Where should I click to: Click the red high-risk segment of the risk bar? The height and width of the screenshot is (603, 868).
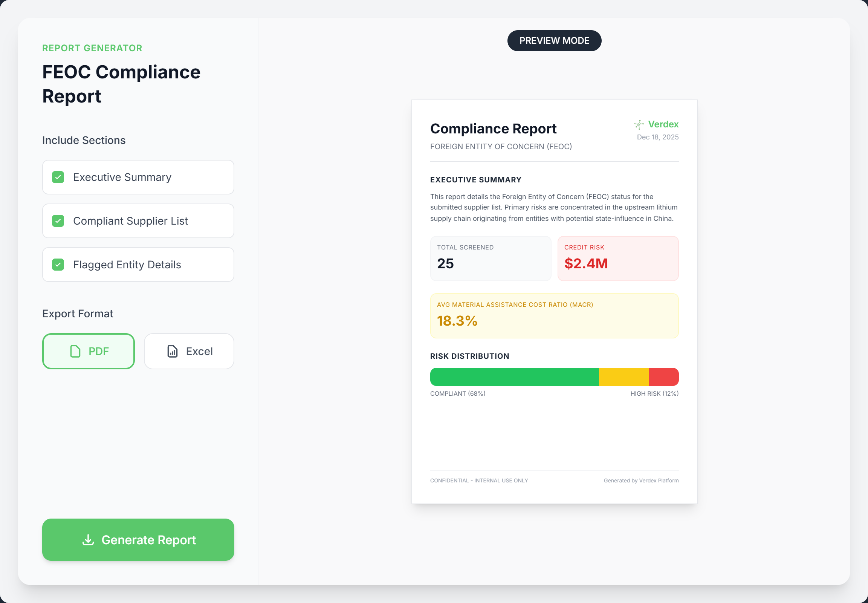(663, 376)
